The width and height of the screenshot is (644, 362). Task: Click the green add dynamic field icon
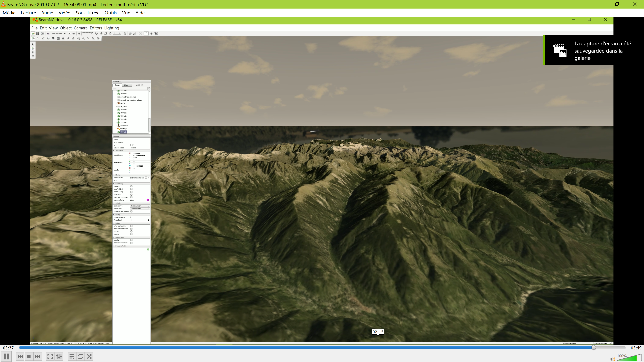148,250
